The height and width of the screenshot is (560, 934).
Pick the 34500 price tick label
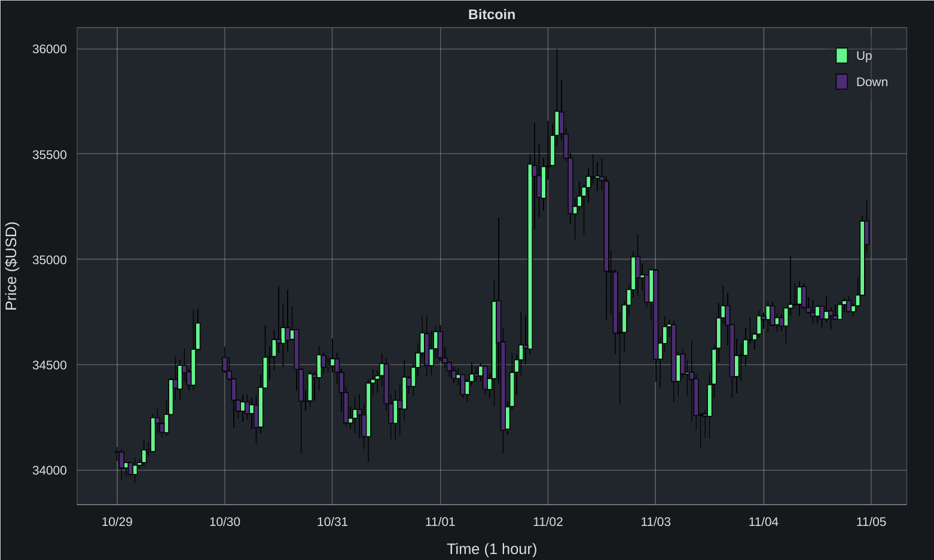50,365
